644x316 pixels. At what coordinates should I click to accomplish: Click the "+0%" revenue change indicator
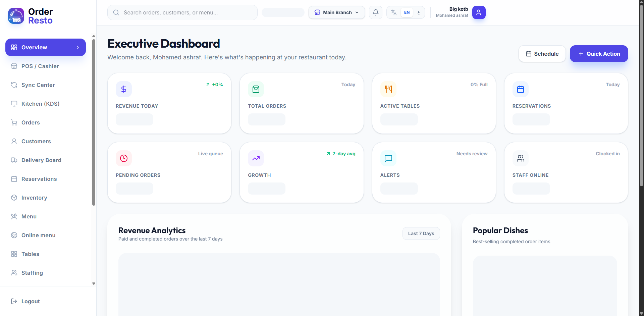coord(215,85)
